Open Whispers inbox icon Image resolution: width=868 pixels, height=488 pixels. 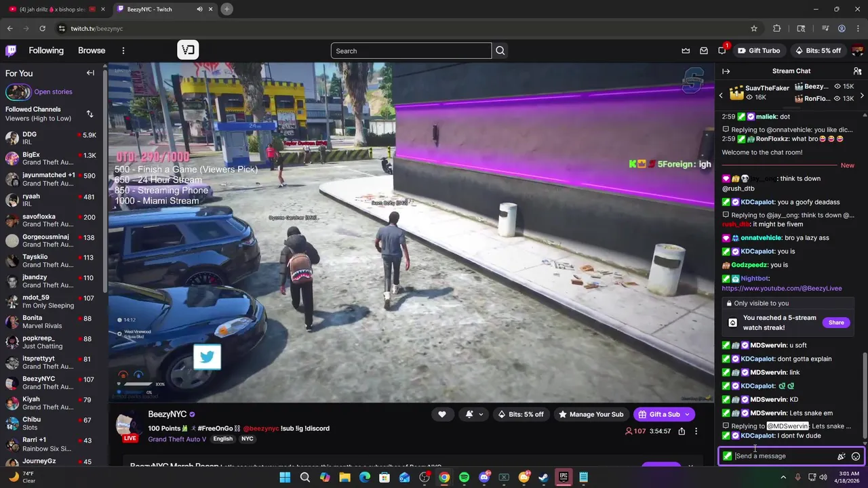click(x=704, y=51)
